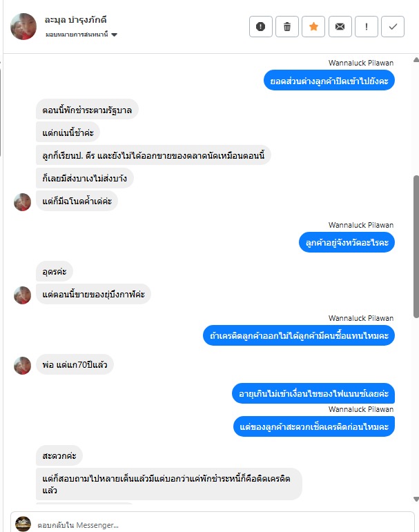Screen dimensions: 419x532
Task: Click avatar next to 'แต่ก็มีฉโนดค้ำเด่ค่ะ' message
Action: tap(22, 202)
